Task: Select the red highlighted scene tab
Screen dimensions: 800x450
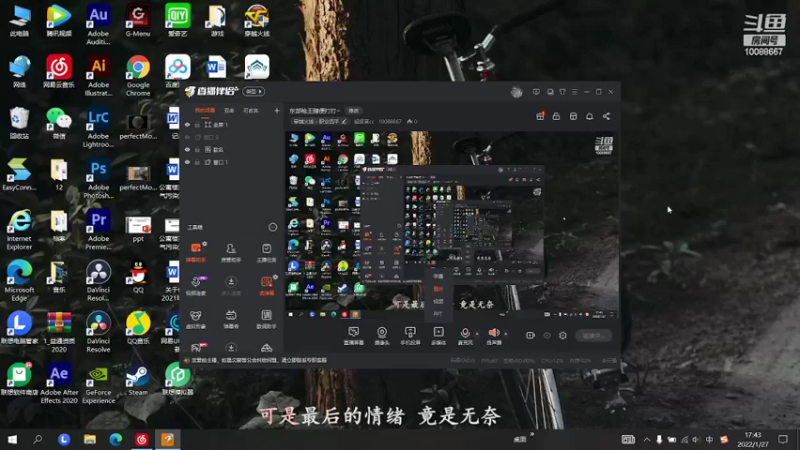Action: click(x=205, y=110)
